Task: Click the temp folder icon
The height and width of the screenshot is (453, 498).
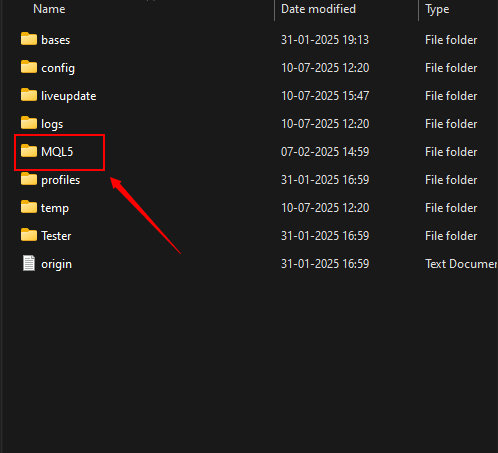Action: [29, 207]
